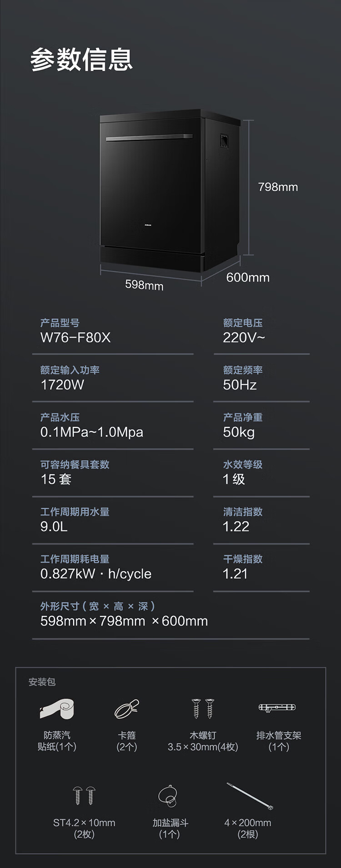Click the 798mm height dimension label
The image size is (341, 868).
coord(278,187)
